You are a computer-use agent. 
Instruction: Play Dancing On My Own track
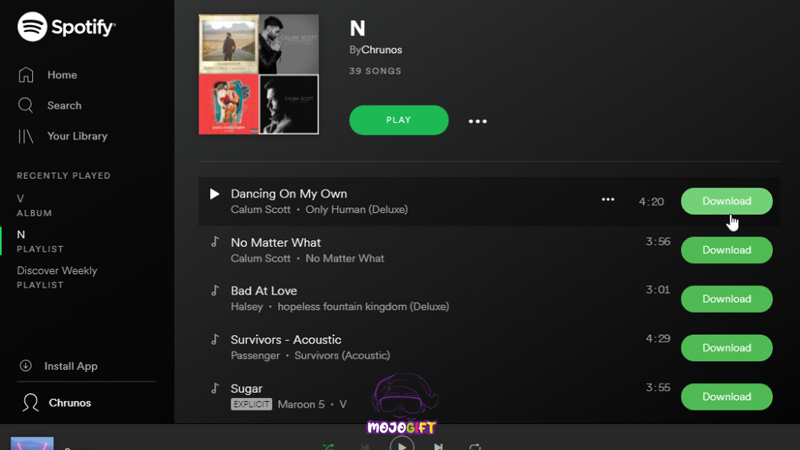click(214, 194)
